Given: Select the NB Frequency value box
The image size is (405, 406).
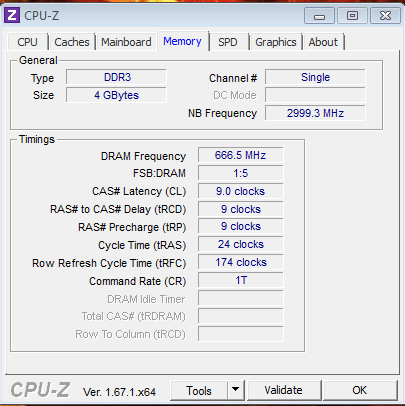Looking at the screenshot, I should pos(315,113).
